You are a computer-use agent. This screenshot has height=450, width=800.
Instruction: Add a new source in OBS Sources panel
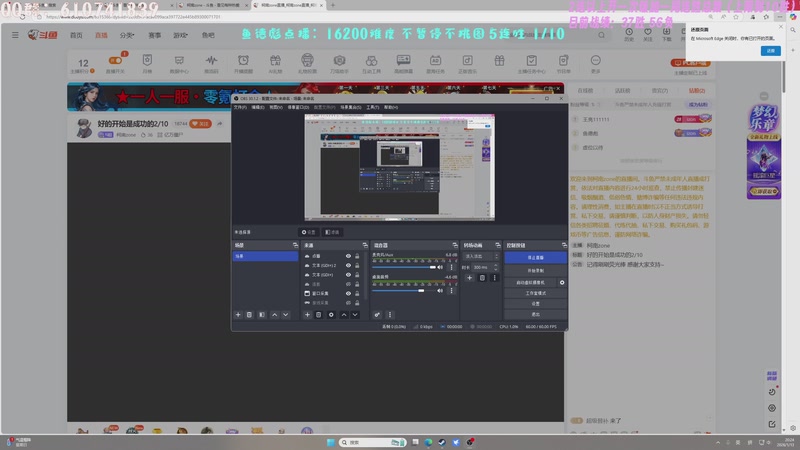307,315
